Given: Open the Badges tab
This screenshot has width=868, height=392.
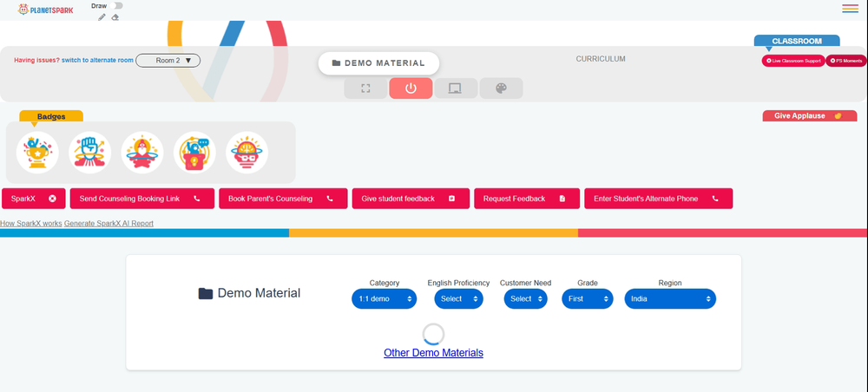Looking at the screenshot, I should coord(51,116).
